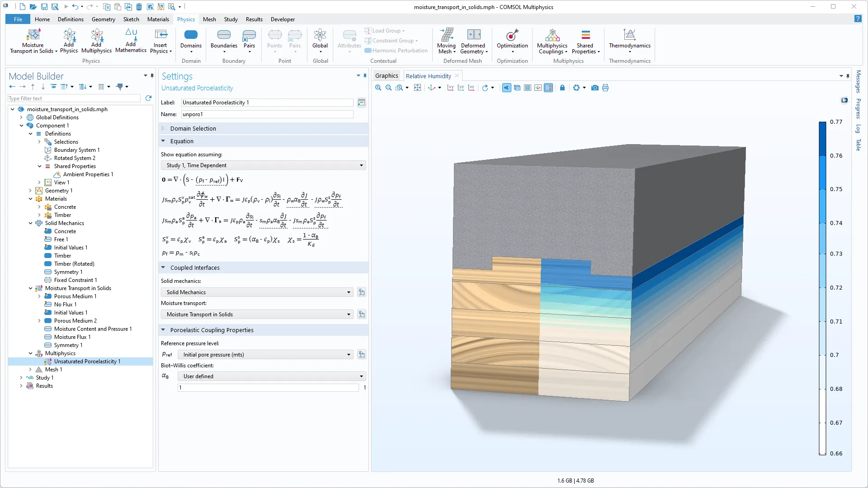Take a graphics snapshot with camera icon

(x=594, y=88)
